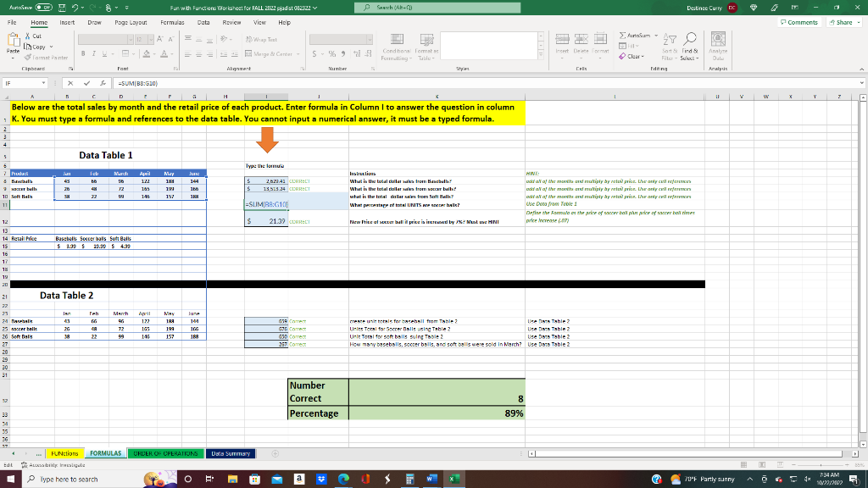
Task: Click the Increase Decimal icon
Action: [357, 54]
